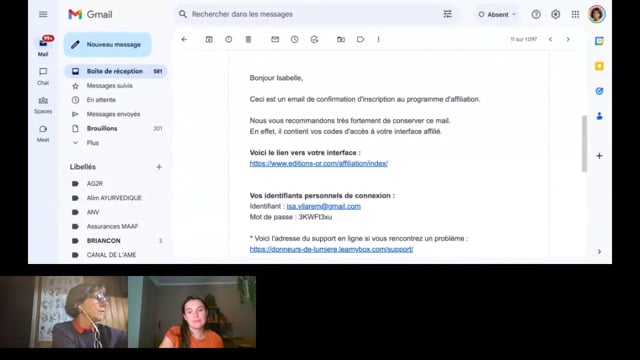Open the Google apps grid
Screen dimensions: 640x360
575,14
